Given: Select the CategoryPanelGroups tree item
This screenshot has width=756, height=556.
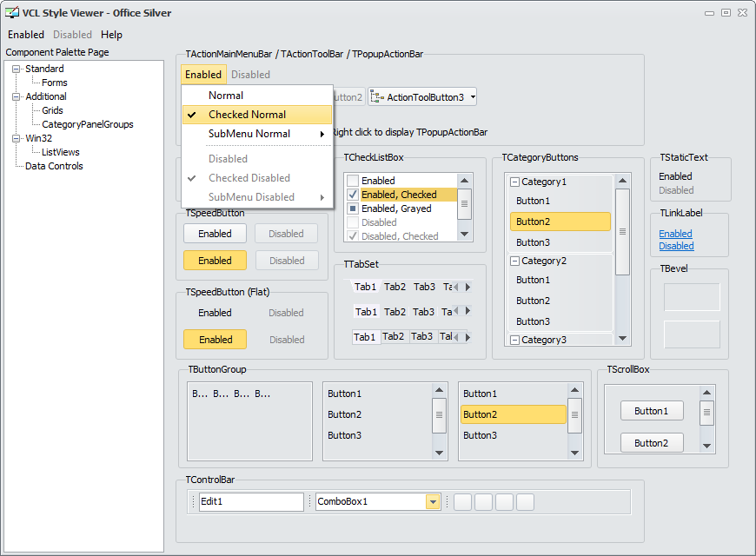Looking at the screenshot, I should coord(88,124).
